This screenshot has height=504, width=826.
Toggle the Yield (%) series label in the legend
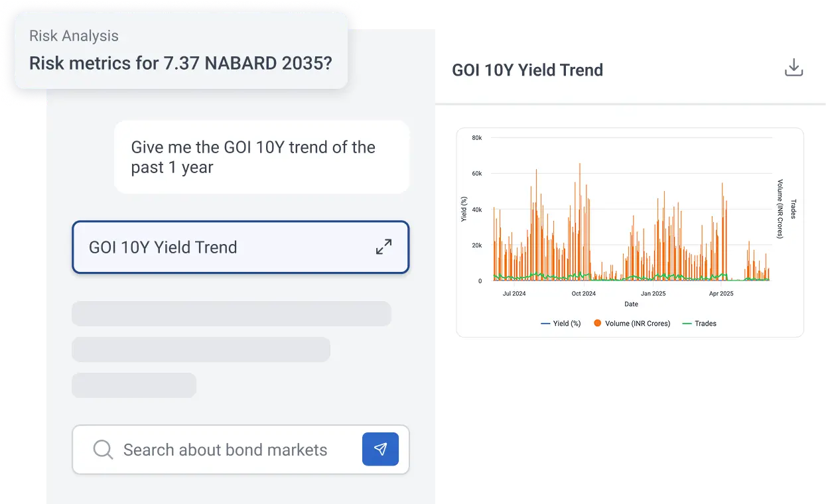[x=567, y=324]
